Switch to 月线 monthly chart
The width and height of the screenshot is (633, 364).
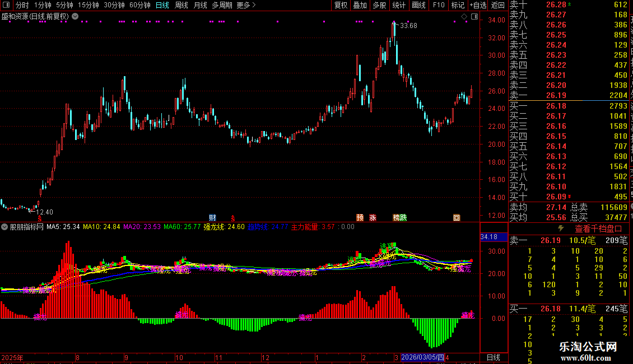pos(200,5)
